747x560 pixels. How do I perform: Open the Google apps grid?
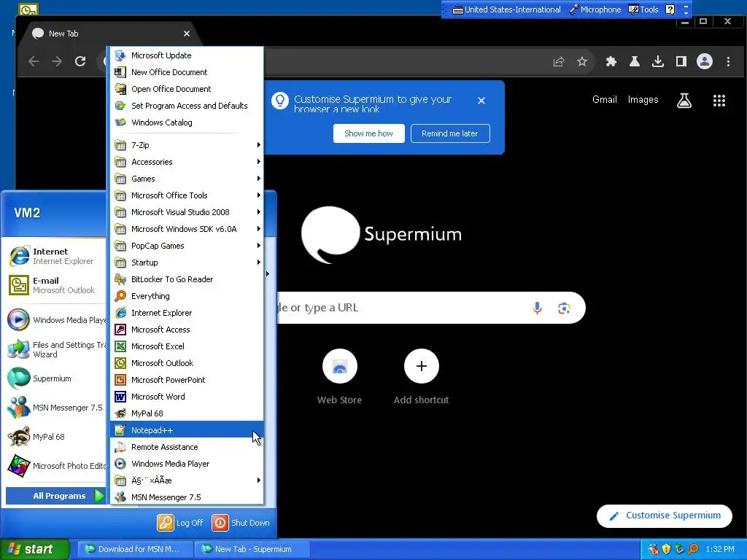[719, 101]
